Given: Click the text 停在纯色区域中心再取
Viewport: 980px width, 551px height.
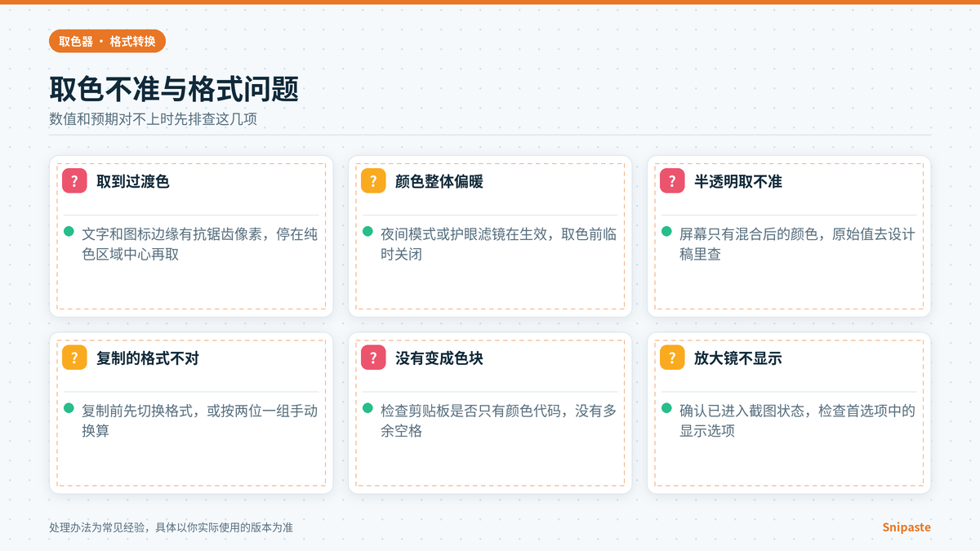Looking at the screenshot, I should tap(200, 244).
